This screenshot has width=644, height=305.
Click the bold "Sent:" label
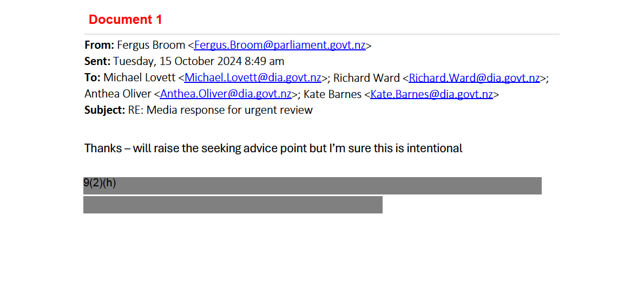click(x=97, y=61)
